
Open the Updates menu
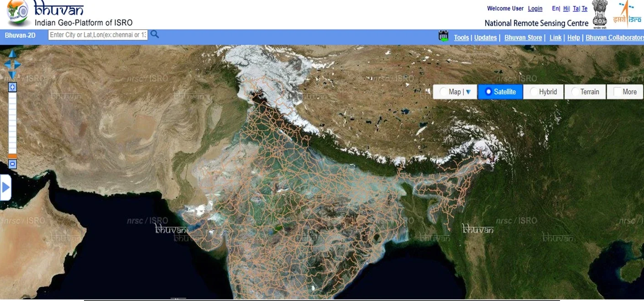point(485,37)
